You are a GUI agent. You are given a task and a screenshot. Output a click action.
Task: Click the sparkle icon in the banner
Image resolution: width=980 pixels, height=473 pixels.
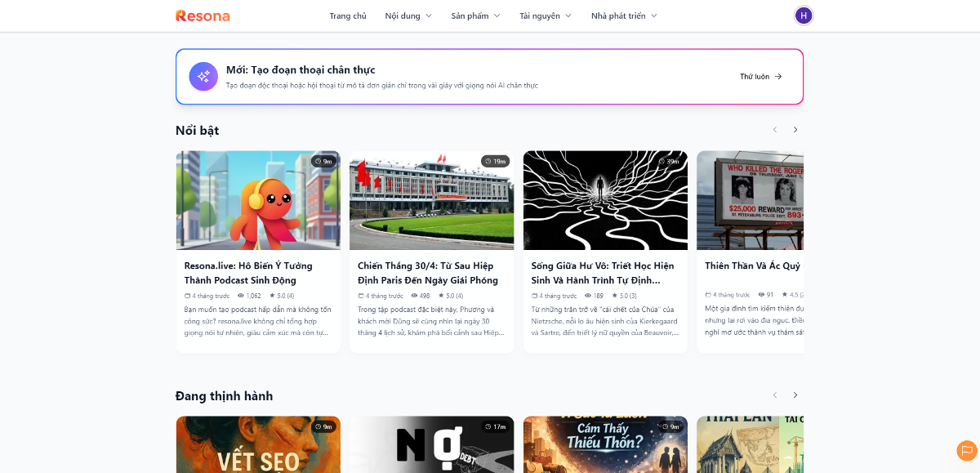point(203,76)
